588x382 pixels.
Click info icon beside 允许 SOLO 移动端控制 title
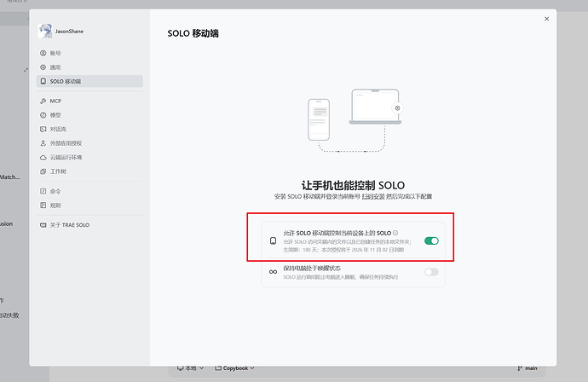[395, 233]
